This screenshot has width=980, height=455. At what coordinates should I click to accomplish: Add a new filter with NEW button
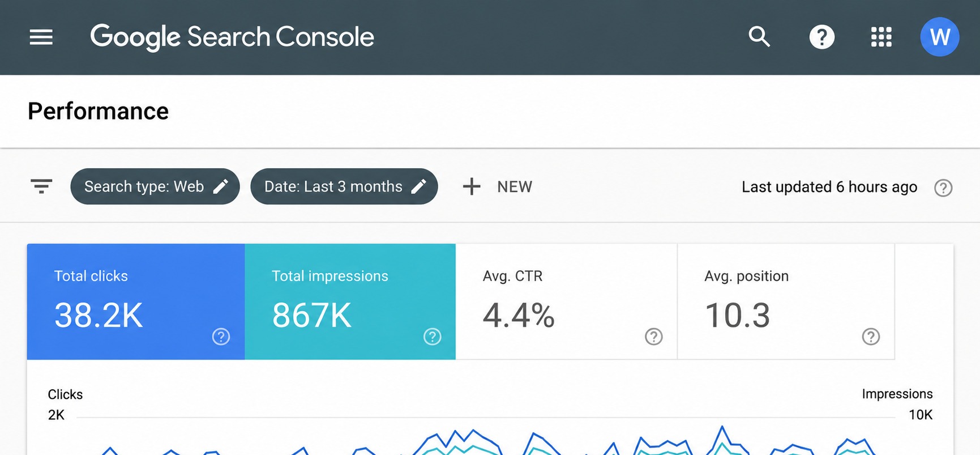(x=497, y=186)
